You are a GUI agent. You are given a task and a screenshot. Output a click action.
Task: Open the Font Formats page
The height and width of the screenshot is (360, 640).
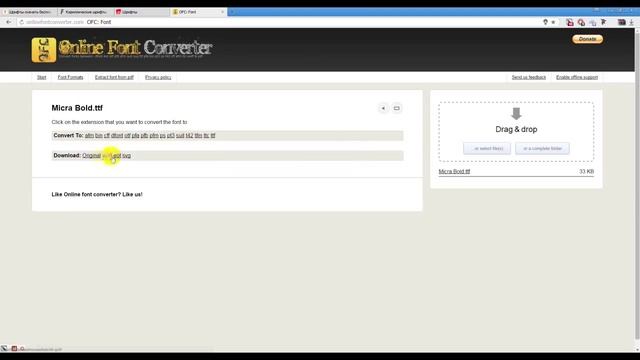pyautogui.click(x=70, y=77)
